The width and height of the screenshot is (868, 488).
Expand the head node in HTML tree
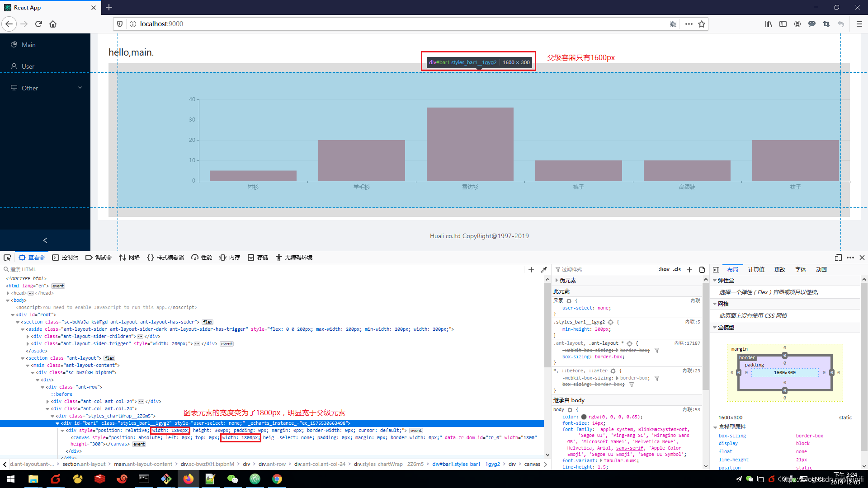8,293
